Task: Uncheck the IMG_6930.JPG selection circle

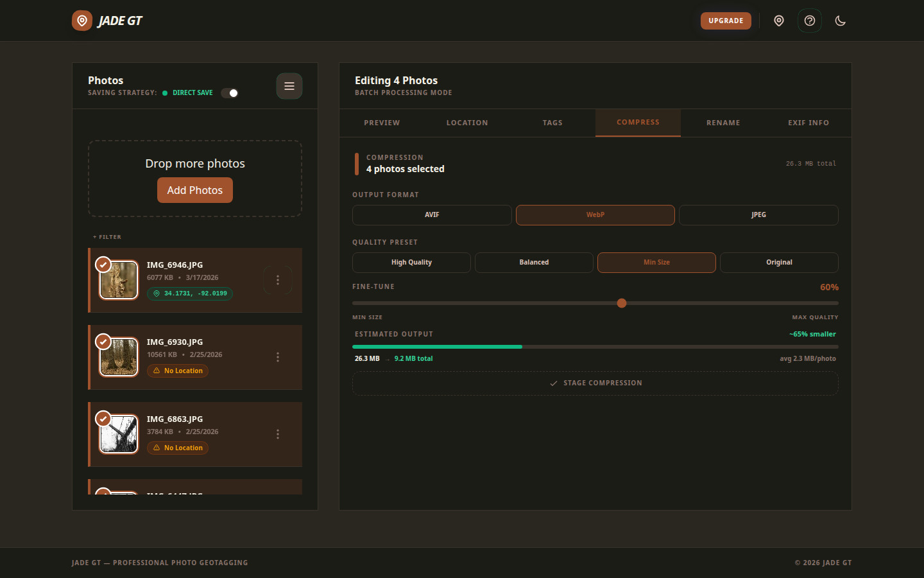Action: click(x=103, y=342)
